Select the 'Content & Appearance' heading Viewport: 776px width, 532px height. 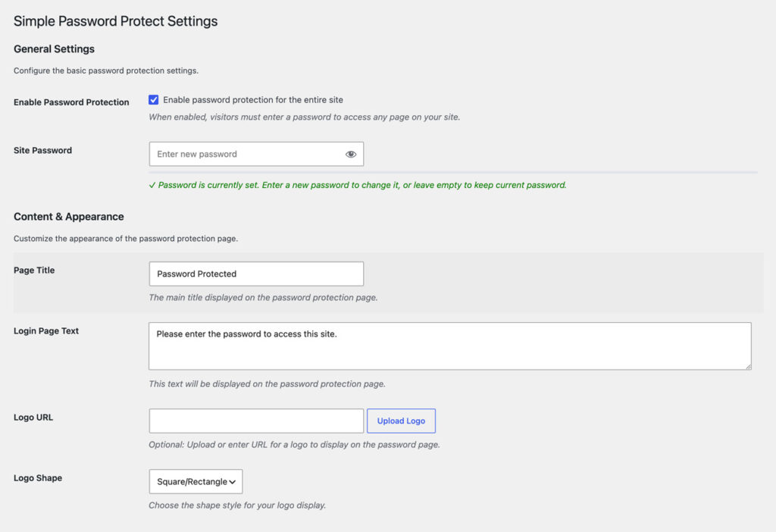[x=69, y=217]
